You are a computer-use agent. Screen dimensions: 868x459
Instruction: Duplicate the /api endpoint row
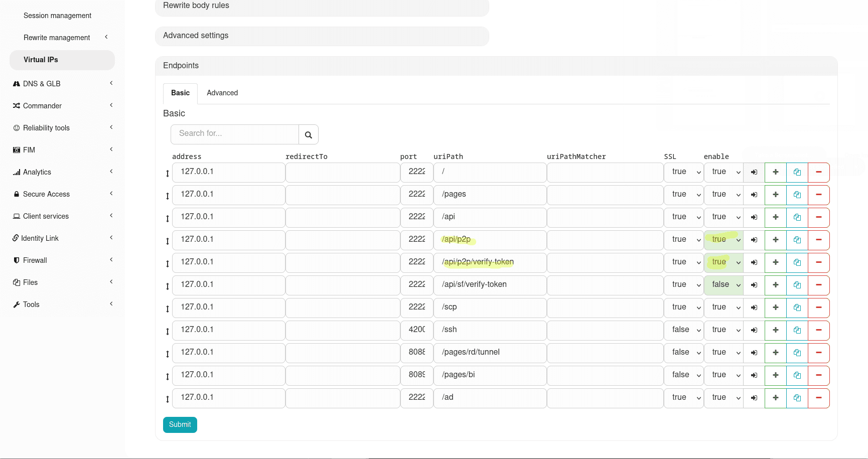coord(797,217)
